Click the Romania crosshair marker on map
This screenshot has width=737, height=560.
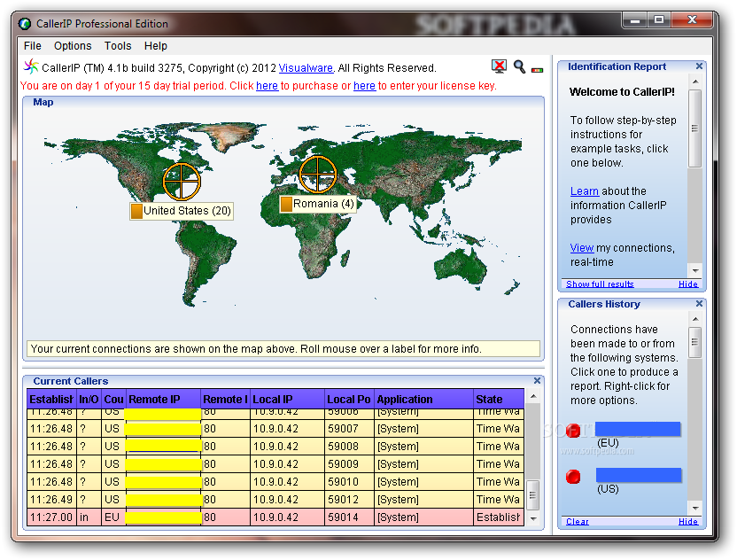(318, 174)
